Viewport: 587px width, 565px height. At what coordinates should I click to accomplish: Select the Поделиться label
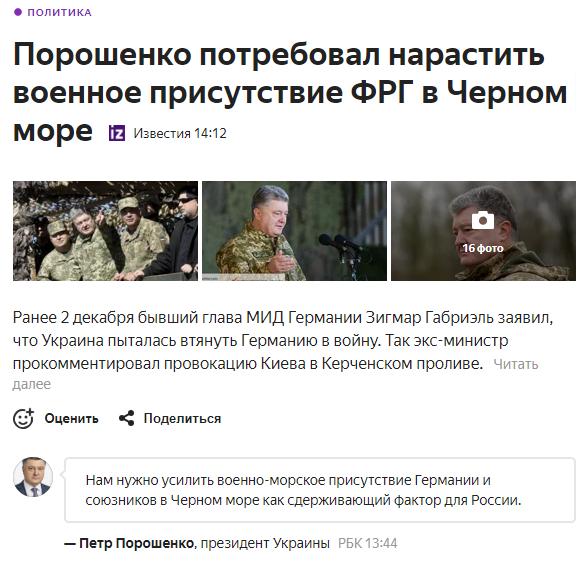(183, 419)
